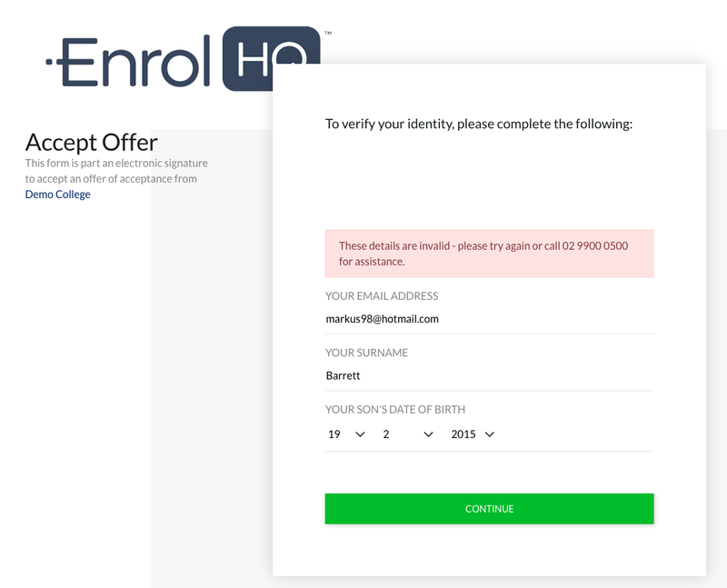Expand the birth month dropdown showing 2
This screenshot has width=727, height=588.
408,434
